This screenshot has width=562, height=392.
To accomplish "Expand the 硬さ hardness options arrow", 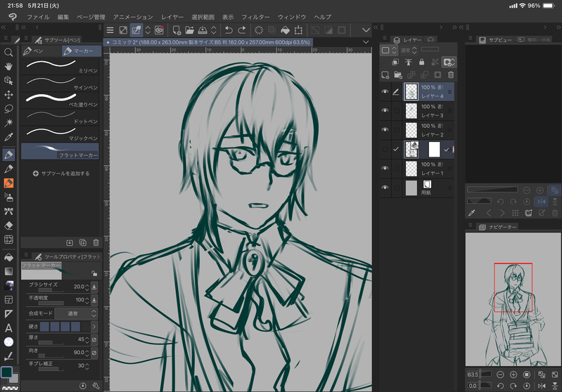I will coord(94,327).
